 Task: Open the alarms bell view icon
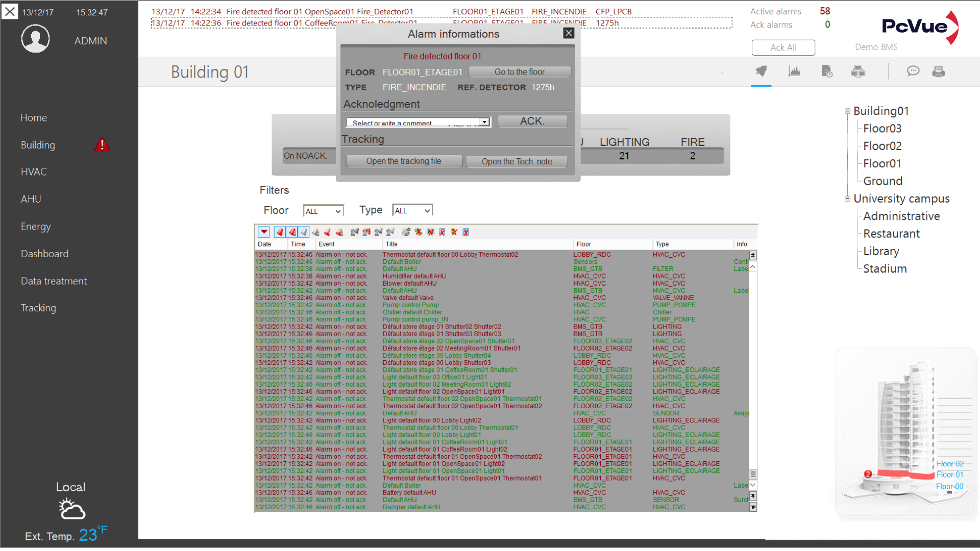761,71
